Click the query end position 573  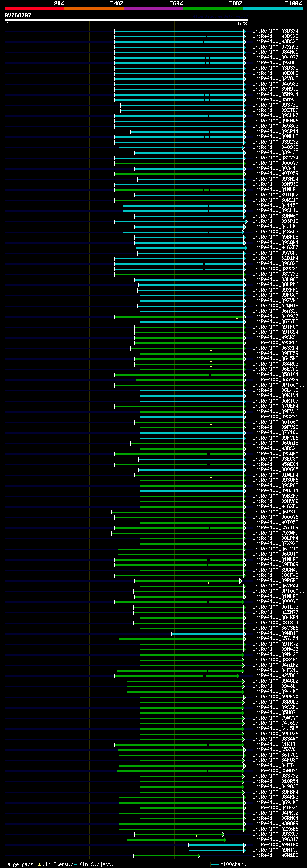(x=242, y=24)
